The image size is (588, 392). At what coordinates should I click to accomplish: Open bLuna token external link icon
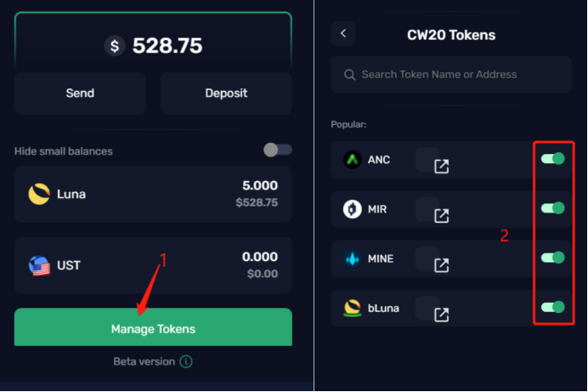(441, 315)
